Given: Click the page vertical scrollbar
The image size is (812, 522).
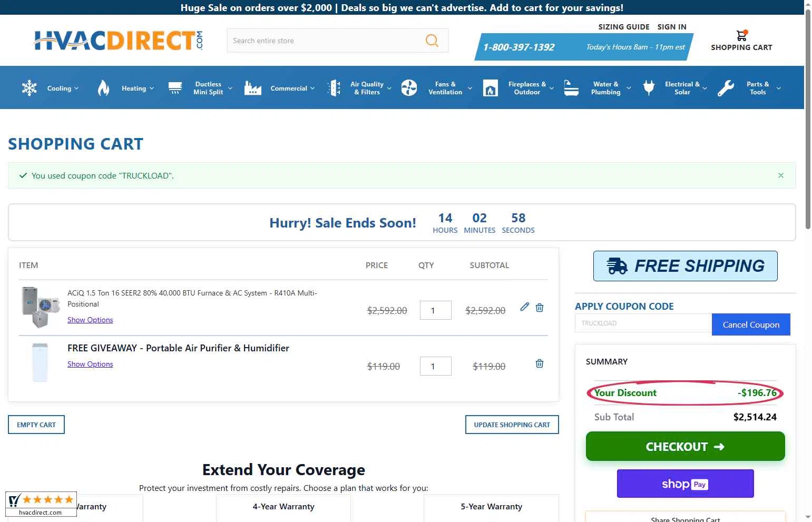Looking at the screenshot, I should (x=808, y=119).
